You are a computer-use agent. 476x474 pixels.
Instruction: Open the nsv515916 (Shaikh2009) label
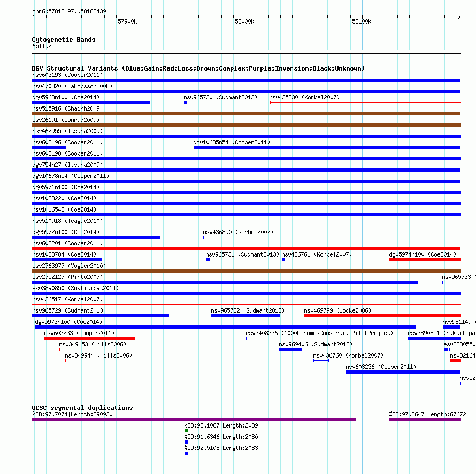click(67, 108)
